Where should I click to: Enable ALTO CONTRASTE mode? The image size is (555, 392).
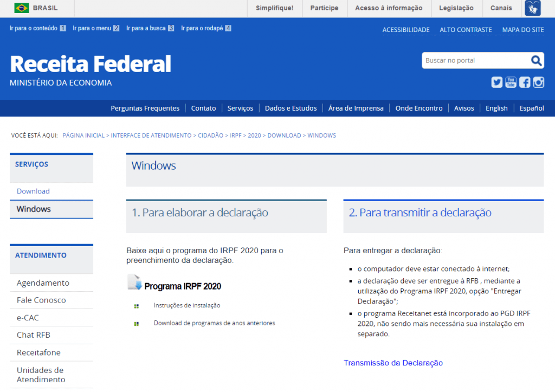click(x=466, y=30)
